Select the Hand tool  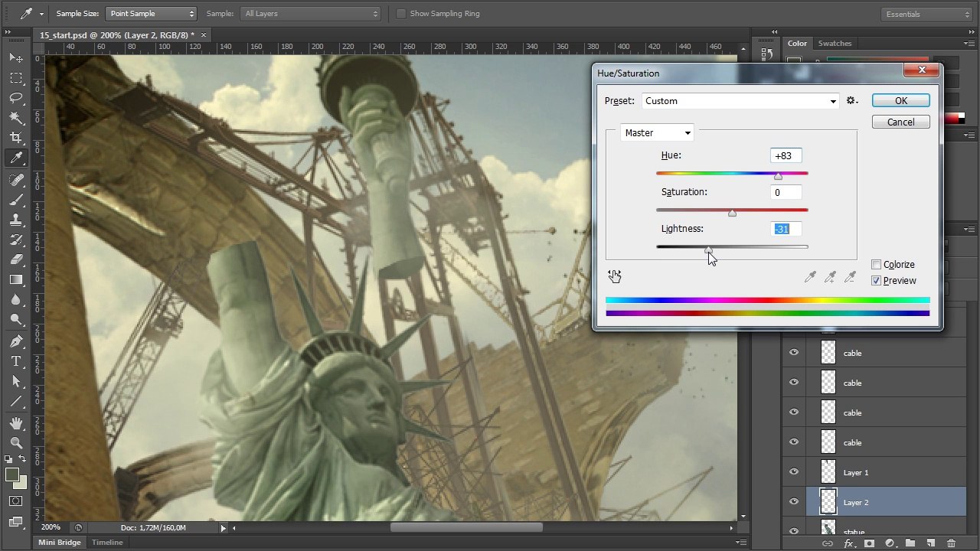pyautogui.click(x=16, y=423)
